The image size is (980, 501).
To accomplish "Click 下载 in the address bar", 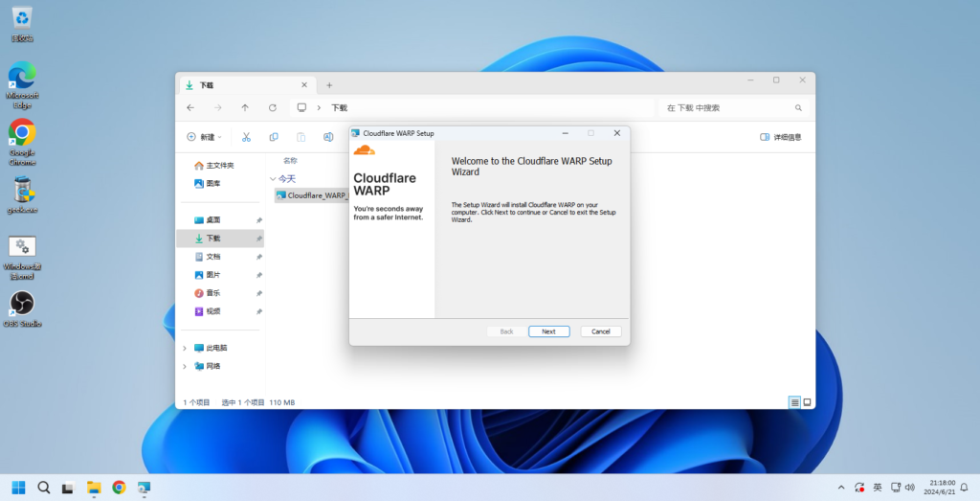I will pos(340,107).
